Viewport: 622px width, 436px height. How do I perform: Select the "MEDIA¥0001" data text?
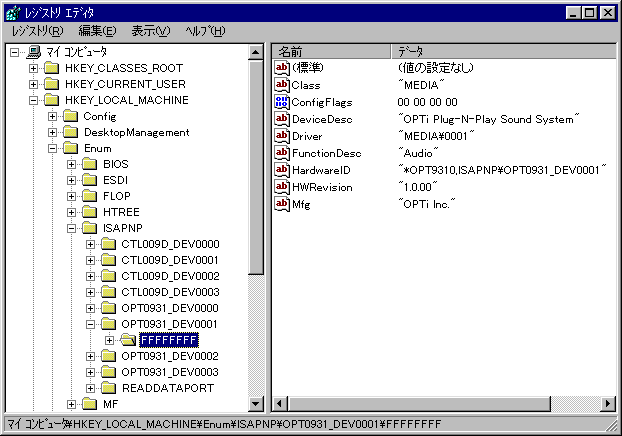pyautogui.click(x=436, y=136)
